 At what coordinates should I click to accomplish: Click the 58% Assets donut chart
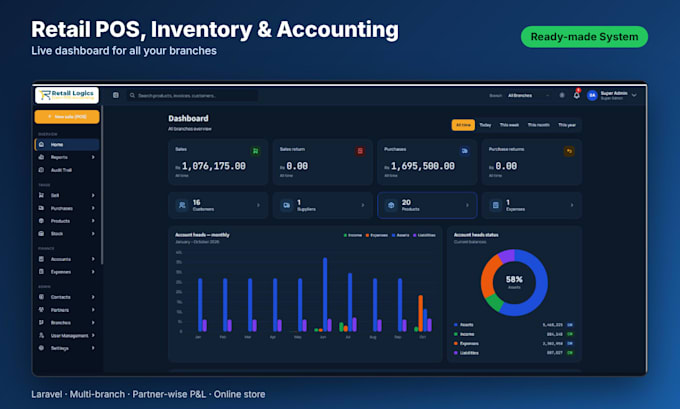pyautogui.click(x=514, y=282)
